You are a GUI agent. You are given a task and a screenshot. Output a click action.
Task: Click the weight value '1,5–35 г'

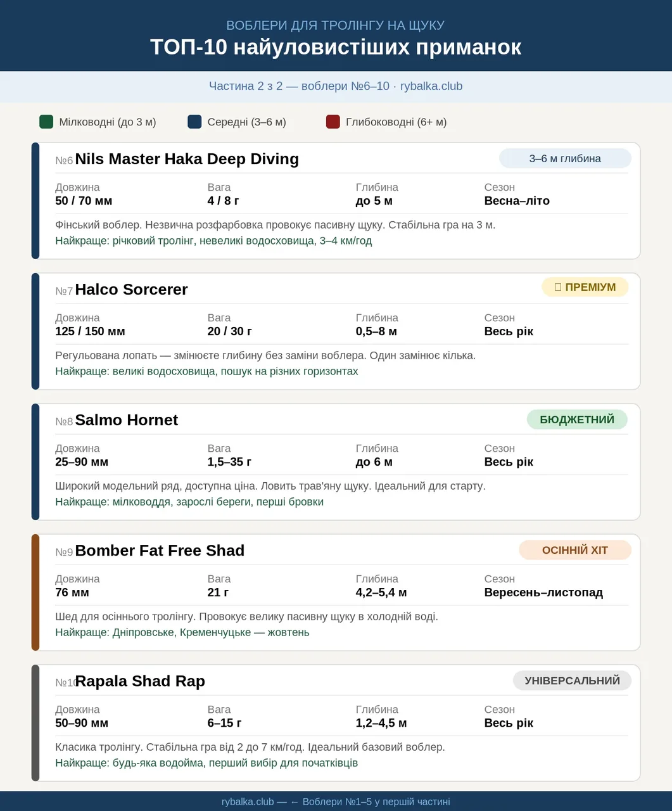(x=229, y=462)
